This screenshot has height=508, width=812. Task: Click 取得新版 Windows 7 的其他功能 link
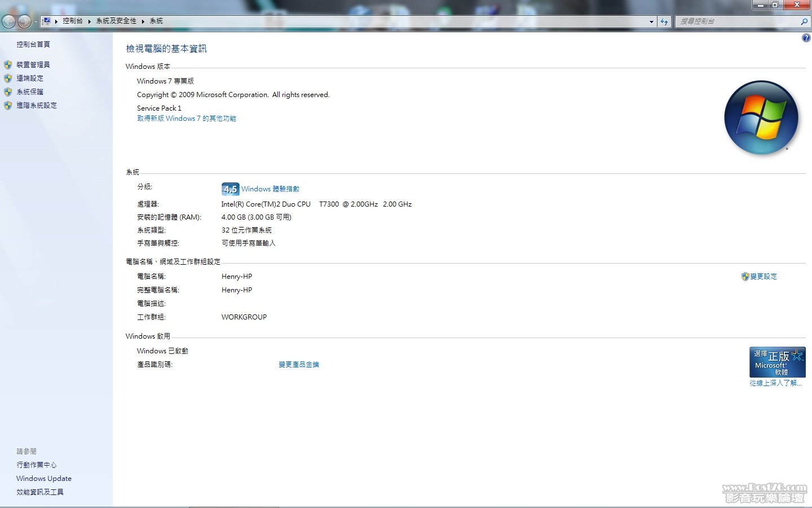(x=187, y=119)
